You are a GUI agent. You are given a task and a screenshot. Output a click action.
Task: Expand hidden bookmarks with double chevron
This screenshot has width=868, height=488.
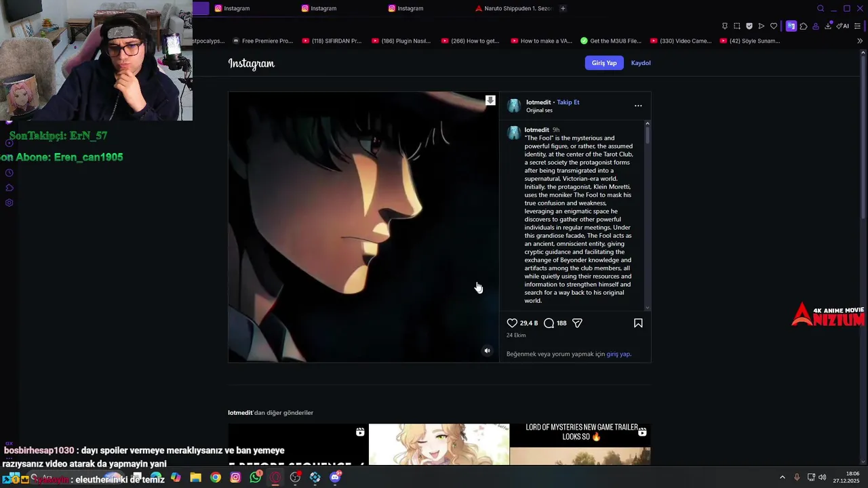(860, 41)
